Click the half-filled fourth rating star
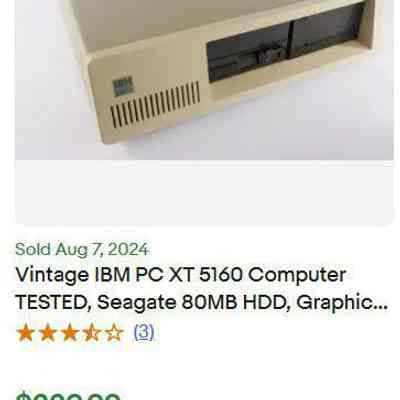400x400 pixels. click(x=92, y=333)
